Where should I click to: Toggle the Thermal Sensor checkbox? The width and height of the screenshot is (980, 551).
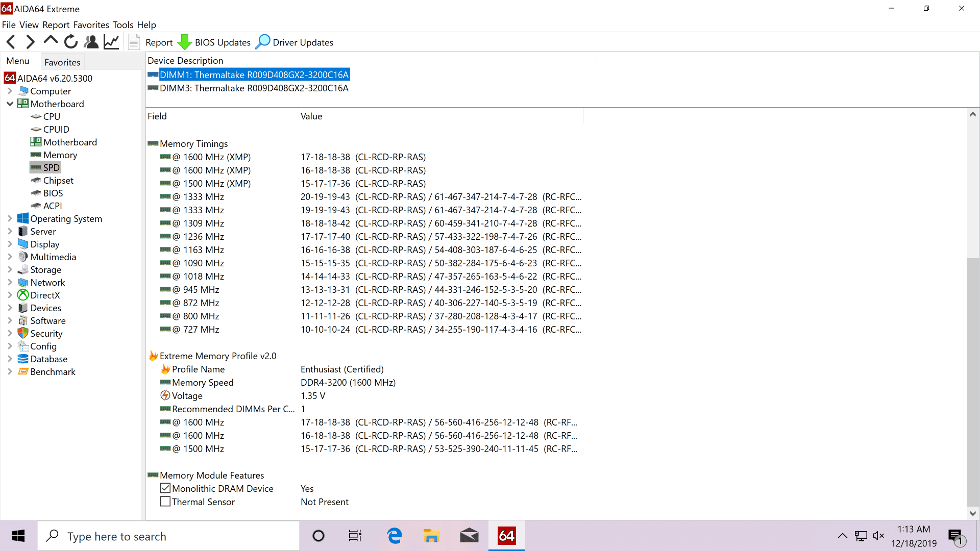click(165, 502)
